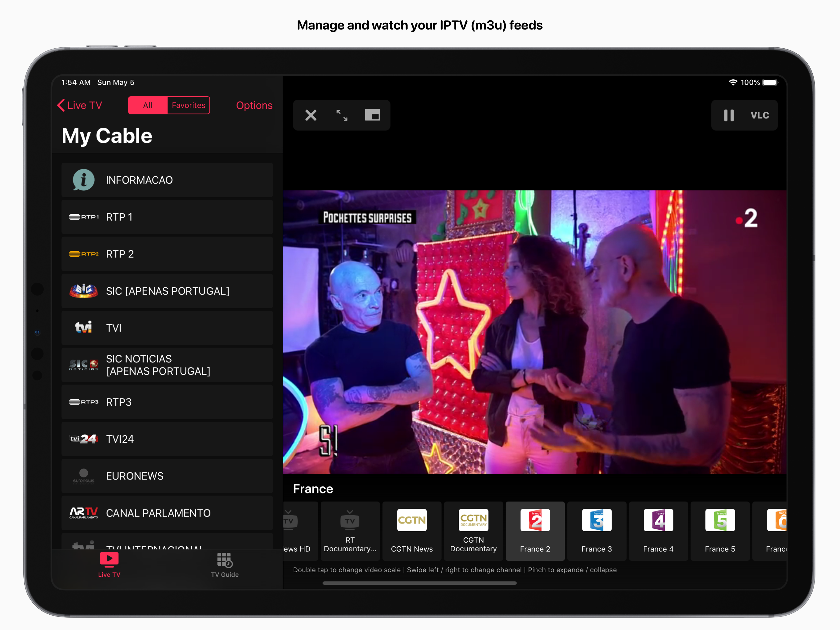Close the video player with X icon

tap(311, 115)
